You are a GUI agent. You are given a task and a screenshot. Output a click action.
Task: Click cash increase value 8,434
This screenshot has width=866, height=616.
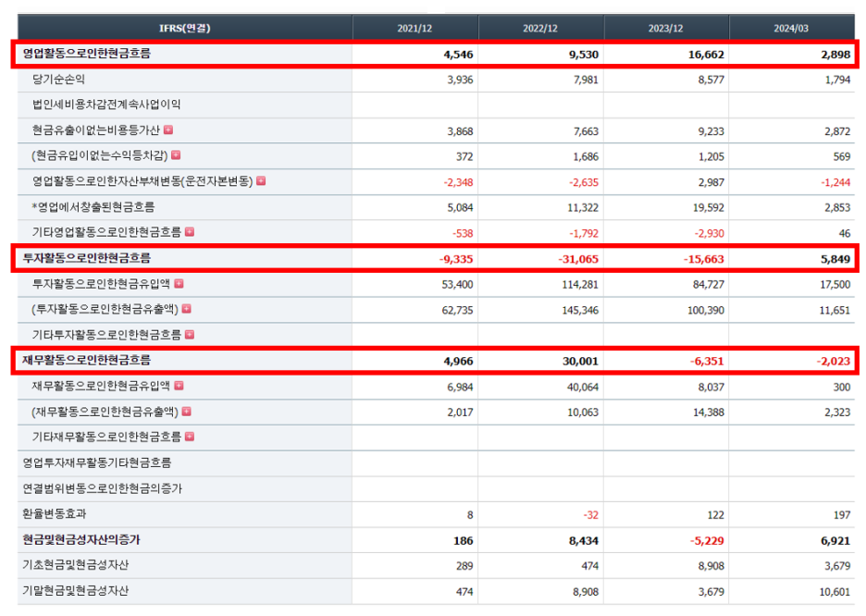(584, 541)
